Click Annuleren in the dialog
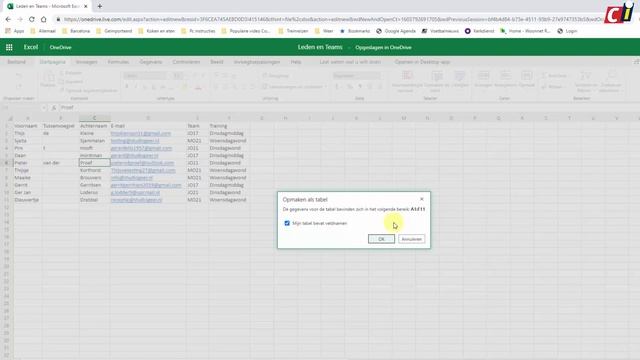This screenshot has width=640, height=360. [411, 239]
